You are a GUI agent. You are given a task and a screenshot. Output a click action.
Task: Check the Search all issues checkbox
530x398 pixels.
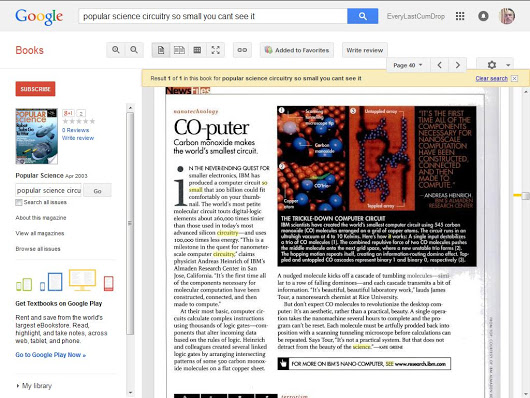pyautogui.click(x=19, y=202)
